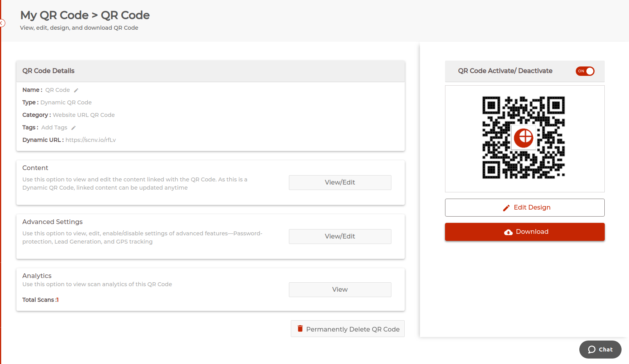Open Advanced Settings View/Edit button
This screenshot has height=364, width=629.
(340, 237)
